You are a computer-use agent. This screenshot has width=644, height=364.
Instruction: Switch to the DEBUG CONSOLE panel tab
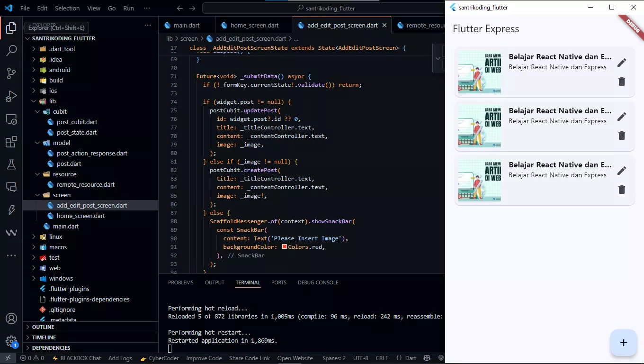coord(318,282)
